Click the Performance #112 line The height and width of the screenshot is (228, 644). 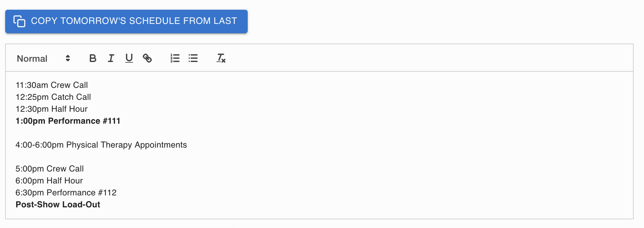click(x=66, y=192)
